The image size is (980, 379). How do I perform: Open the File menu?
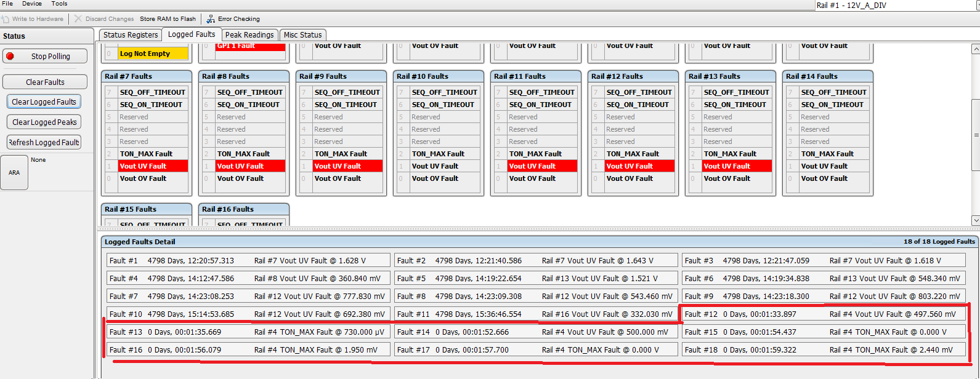click(7, 4)
